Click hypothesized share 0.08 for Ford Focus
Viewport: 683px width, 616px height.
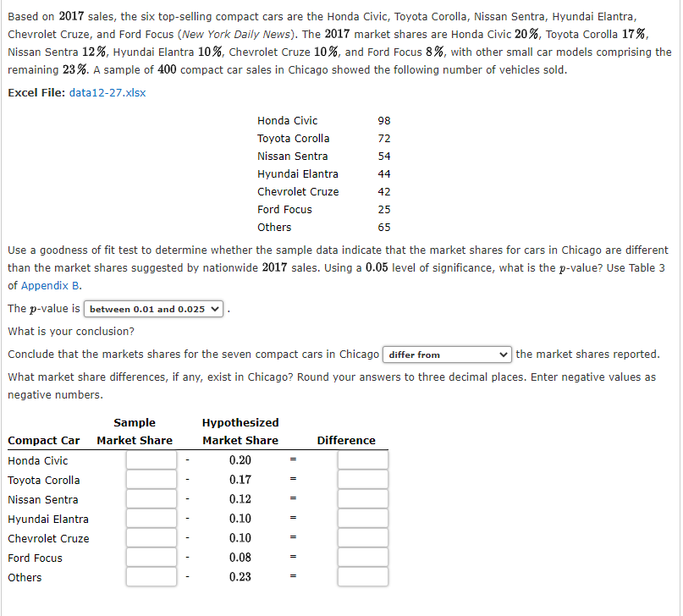pyautogui.click(x=240, y=558)
